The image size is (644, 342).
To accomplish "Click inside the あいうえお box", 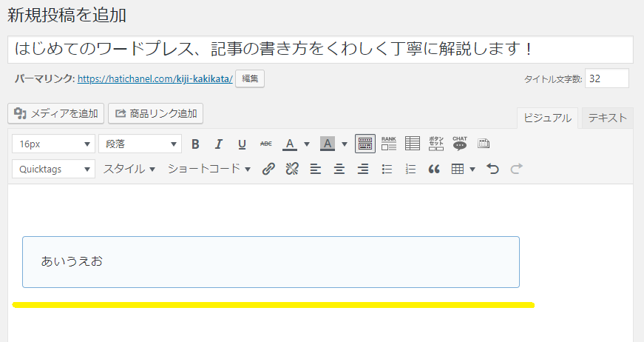I will pos(271,262).
